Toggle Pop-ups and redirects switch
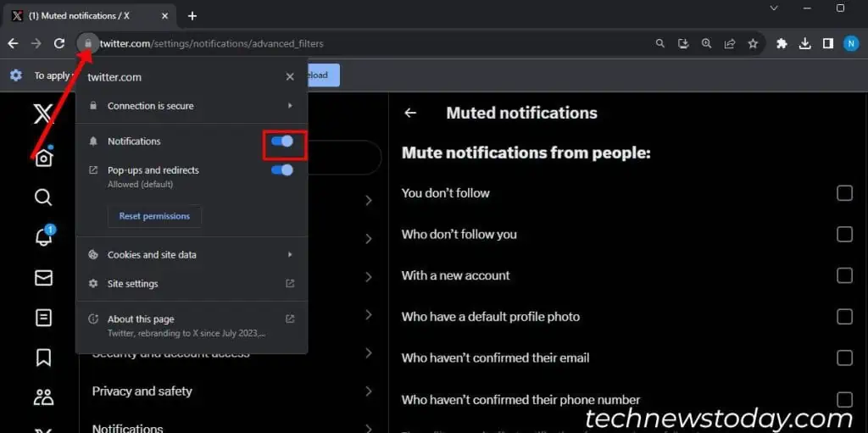 (x=282, y=170)
